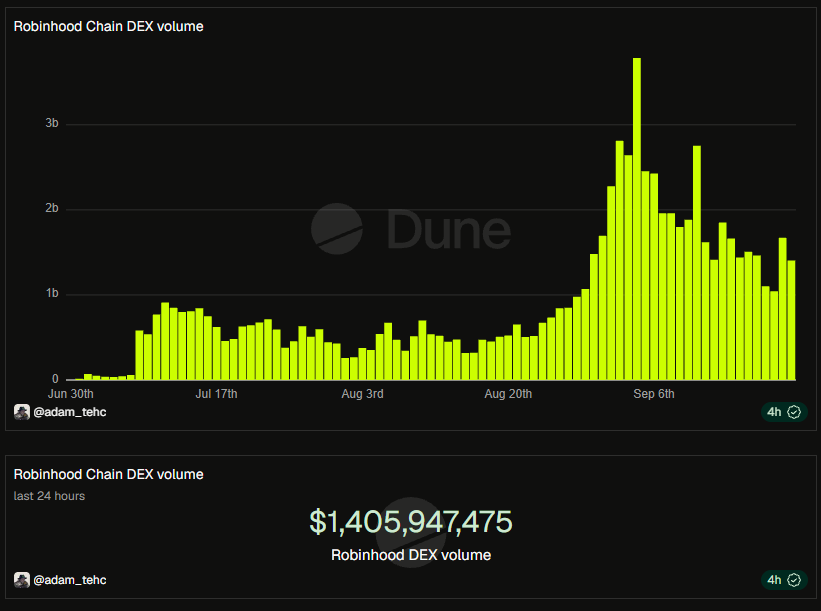Screen dimensions: 821x611
Task: Select the tallest bar peaking near 3.8b
Action: click(637, 219)
